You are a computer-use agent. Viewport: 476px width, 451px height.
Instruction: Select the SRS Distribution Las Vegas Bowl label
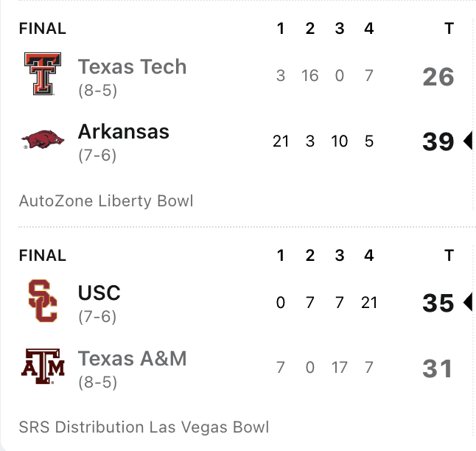144,427
